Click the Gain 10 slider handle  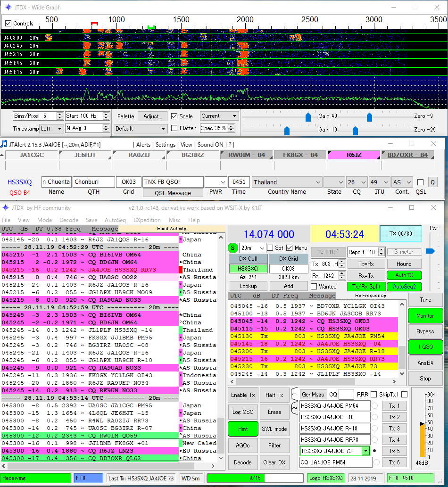(x=287, y=131)
